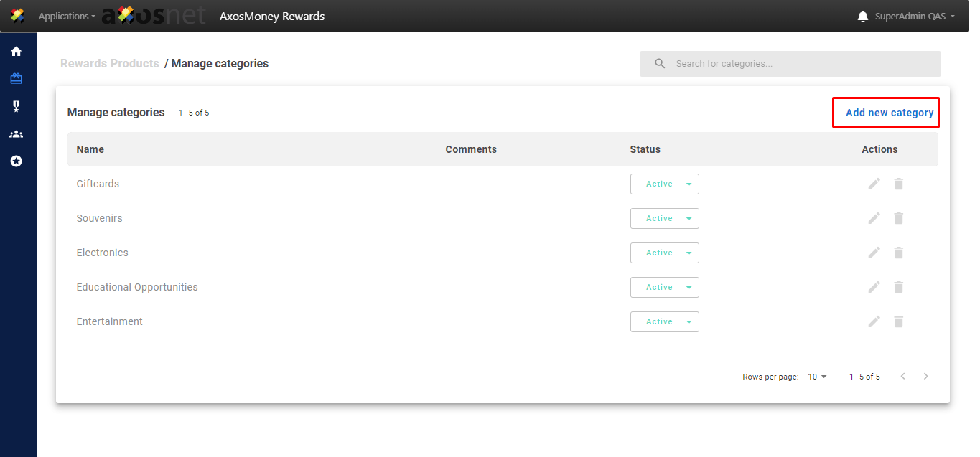Click Add new category link
Image resolution: width=980 pixels, height=457 pixels.
pos(889,113)
